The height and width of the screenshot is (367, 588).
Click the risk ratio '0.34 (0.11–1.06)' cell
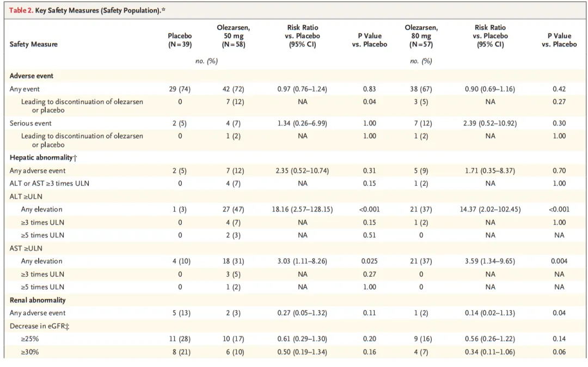coord(490,352)
